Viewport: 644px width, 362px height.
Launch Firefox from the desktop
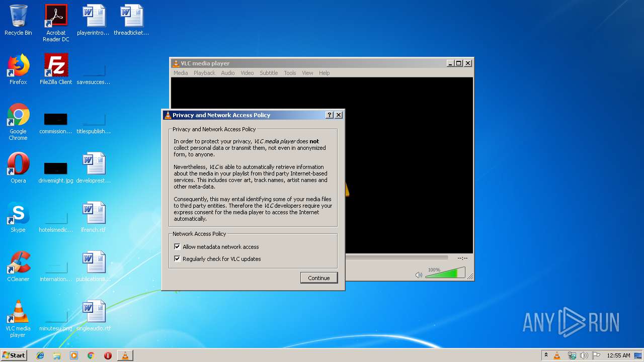click(18, 69)
